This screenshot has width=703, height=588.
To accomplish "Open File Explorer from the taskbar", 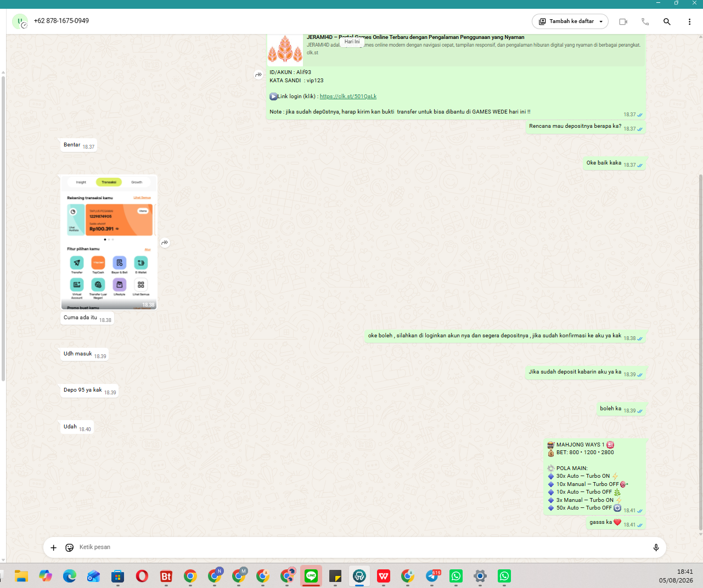I will (21, 576).
